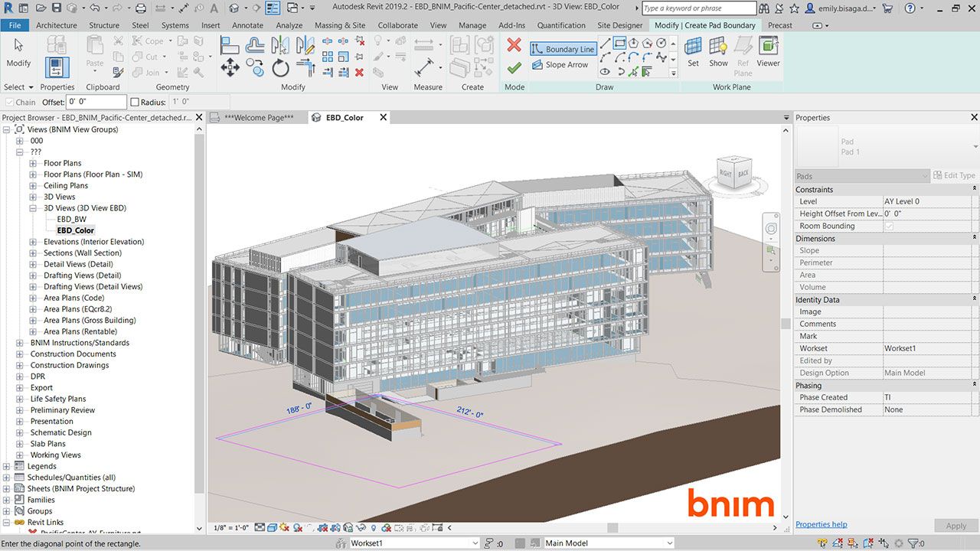Click the Rotate tool in Modify panel

click(280, 68)
